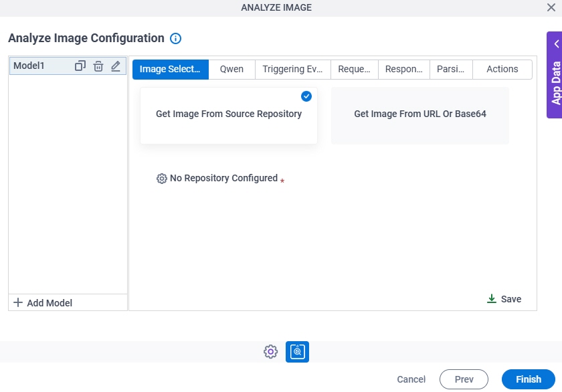Viewport: 562px width, 392px height.
Task: Select the blue Analyze Image icon in bottom bar
Action: coord(297,351)
